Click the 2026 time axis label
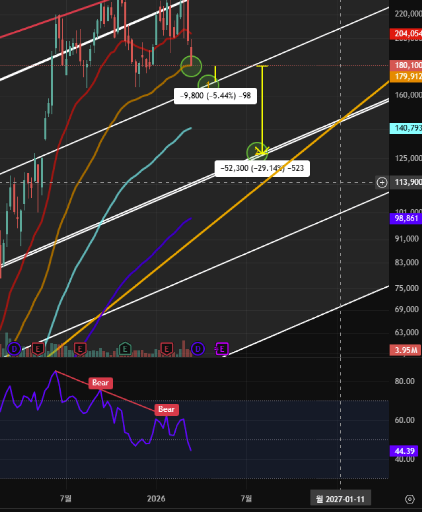422x512 pixels. pos(156,499)
